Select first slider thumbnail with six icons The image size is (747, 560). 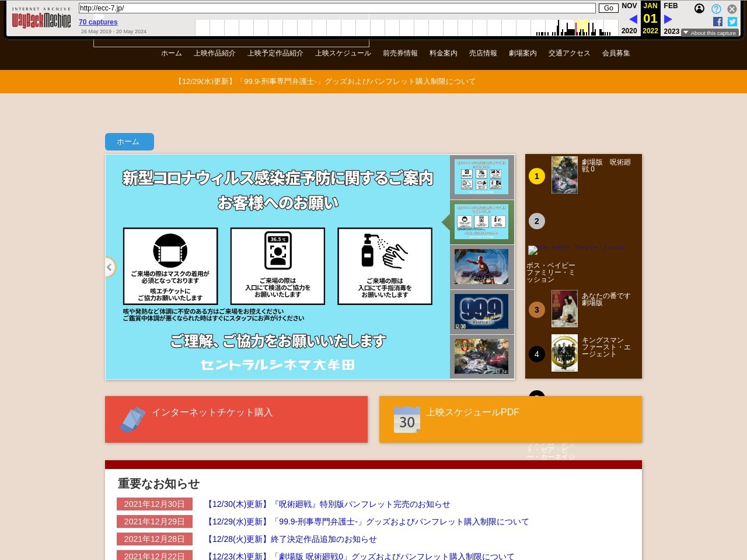(x=481, y=177)
